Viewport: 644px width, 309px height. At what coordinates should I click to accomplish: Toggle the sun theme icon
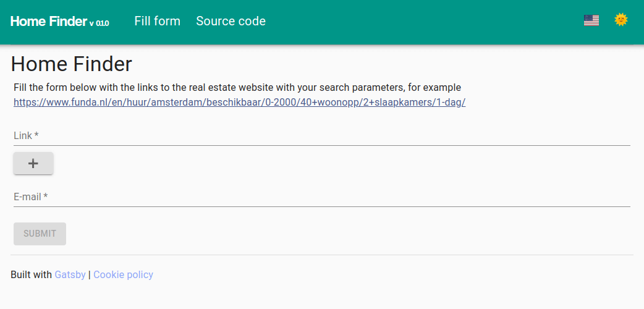click(x=621, y=20)
